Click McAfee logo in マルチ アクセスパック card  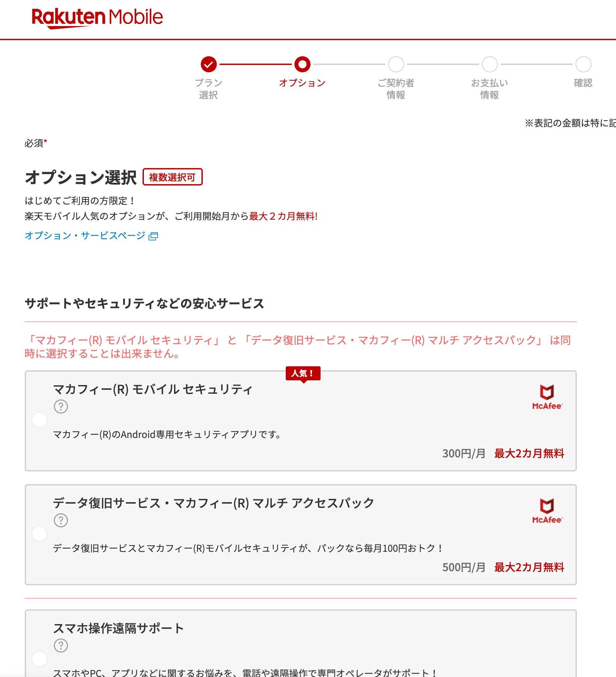[547, 511]
